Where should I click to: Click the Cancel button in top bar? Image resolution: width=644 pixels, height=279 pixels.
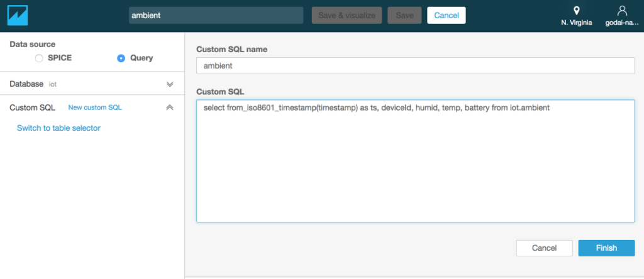click(447, 15)
